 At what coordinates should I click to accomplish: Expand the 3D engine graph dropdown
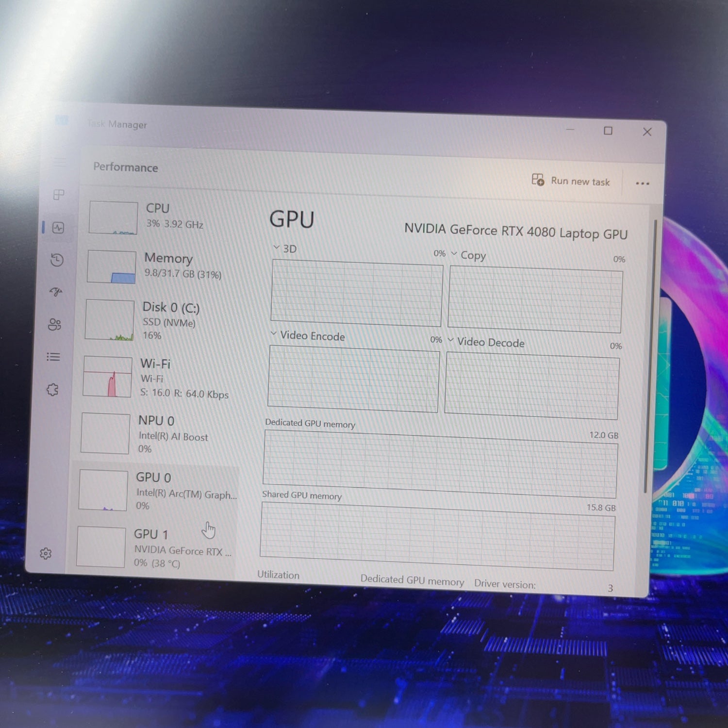point(277,248)
